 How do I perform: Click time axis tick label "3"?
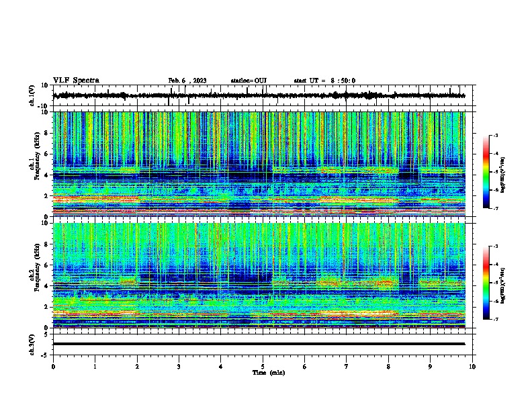point(179,367)
